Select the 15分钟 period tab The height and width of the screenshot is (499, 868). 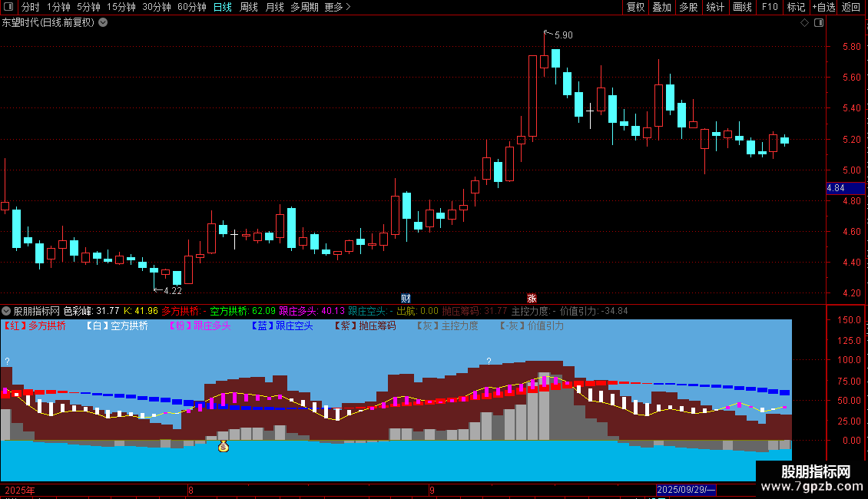click(x=121, y=7)
